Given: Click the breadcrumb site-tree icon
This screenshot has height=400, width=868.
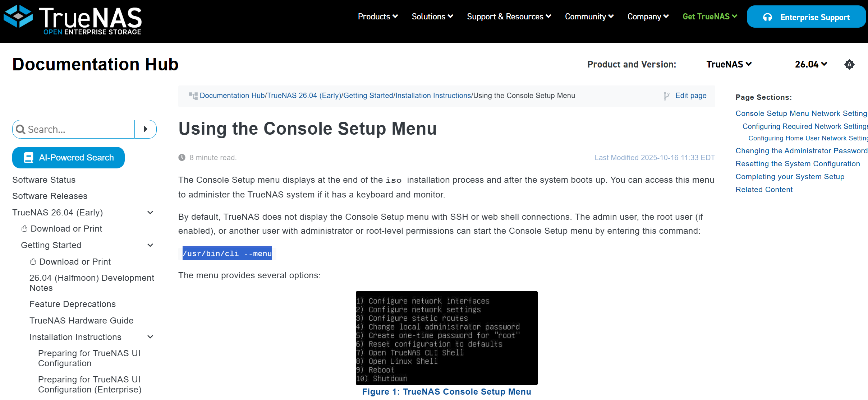Looking at the screenshot, I should (193, 96).
